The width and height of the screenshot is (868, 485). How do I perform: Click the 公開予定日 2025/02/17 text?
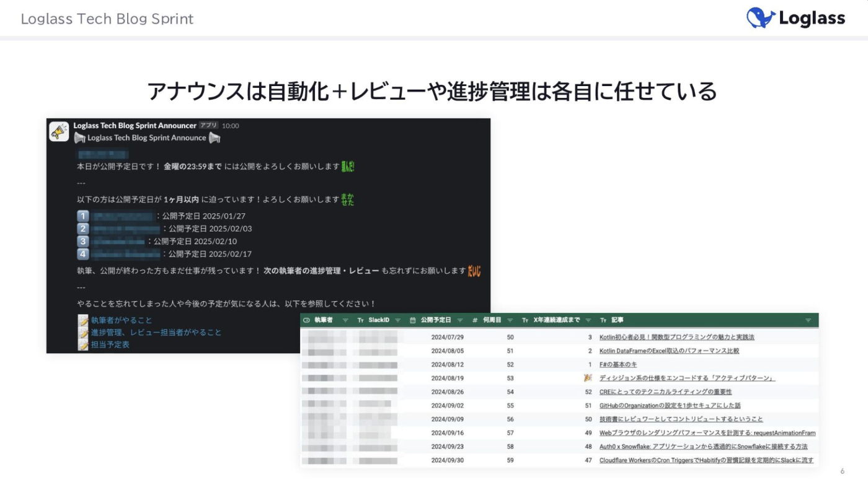210,254
